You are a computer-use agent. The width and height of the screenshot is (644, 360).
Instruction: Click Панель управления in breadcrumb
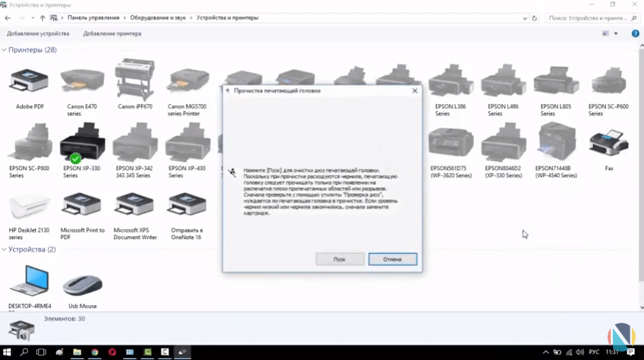(x=93, y=18)
